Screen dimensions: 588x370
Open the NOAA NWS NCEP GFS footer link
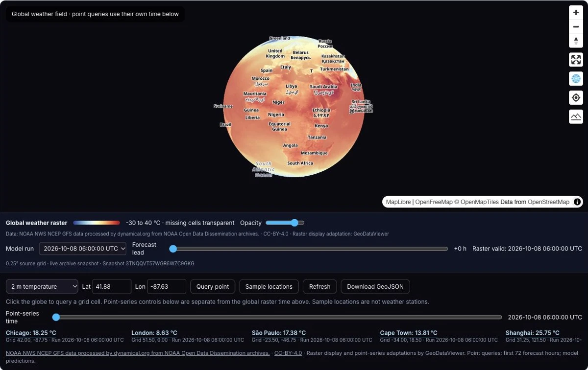click(x=138, y=353)
